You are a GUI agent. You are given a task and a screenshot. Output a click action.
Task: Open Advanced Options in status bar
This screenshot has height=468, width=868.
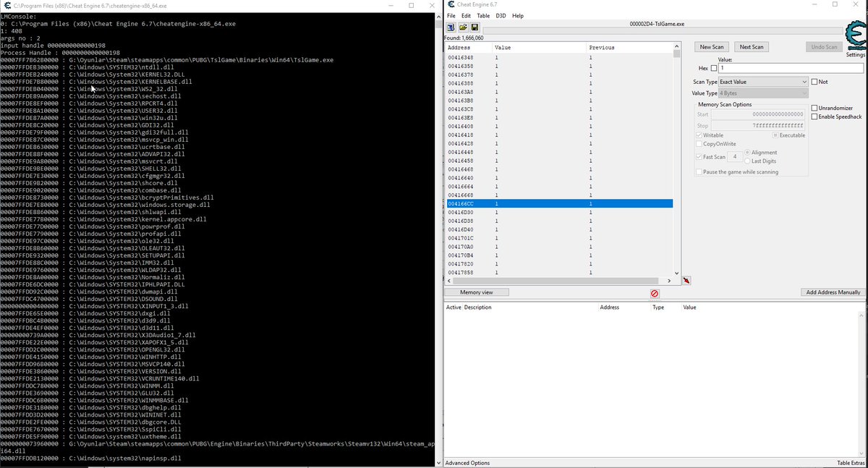pyautogui.click(x=467, y=463)
